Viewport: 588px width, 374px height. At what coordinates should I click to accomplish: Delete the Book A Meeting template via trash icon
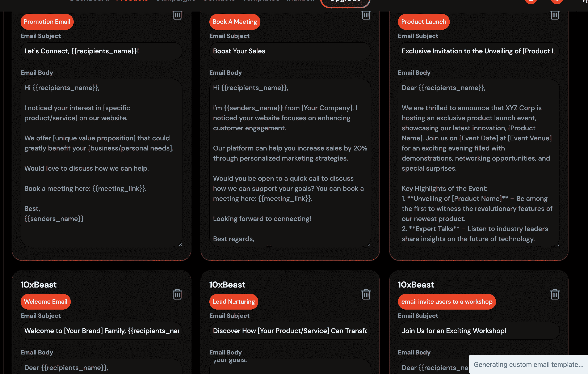click(x=366, y=15)
